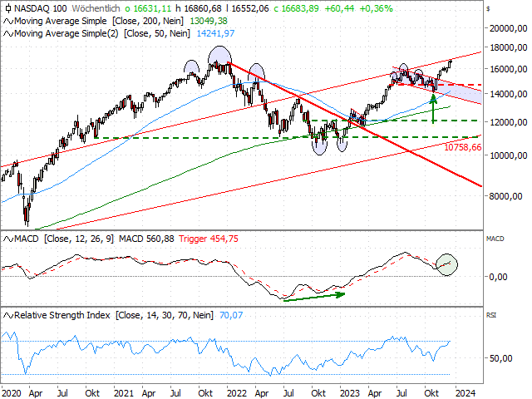
Task: Click the green divergence arrow in MACD panel
Action: click(x=314, y=297)
